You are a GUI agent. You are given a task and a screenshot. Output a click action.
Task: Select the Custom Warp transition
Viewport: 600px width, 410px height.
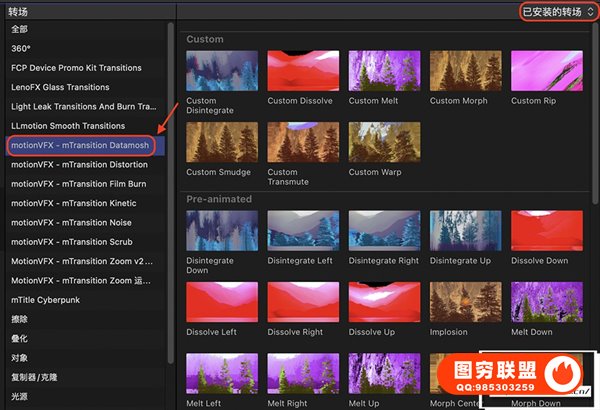click(x=384, y=142)
